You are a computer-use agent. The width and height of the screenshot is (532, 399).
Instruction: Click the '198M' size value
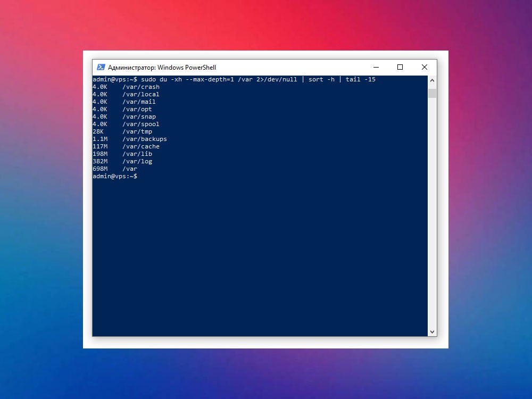(x=100, y=154)
